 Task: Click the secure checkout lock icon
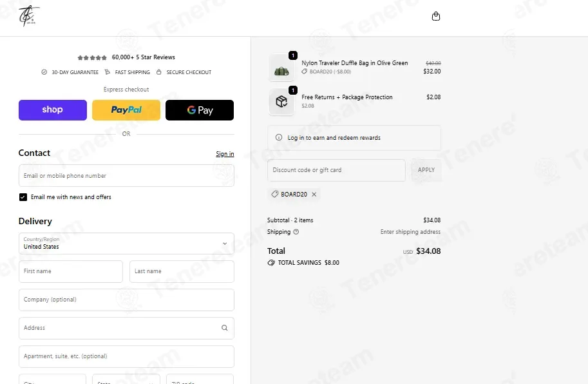coord(159,72)
